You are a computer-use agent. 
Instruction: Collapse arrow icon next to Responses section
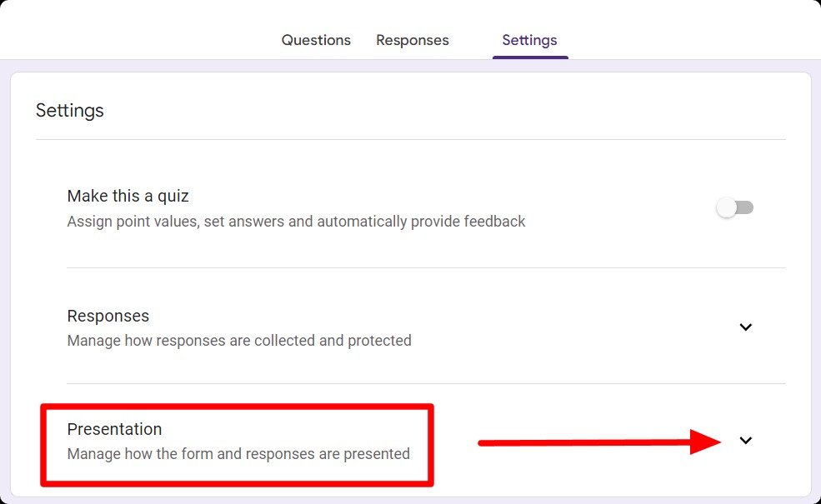[x=745, y=327]
